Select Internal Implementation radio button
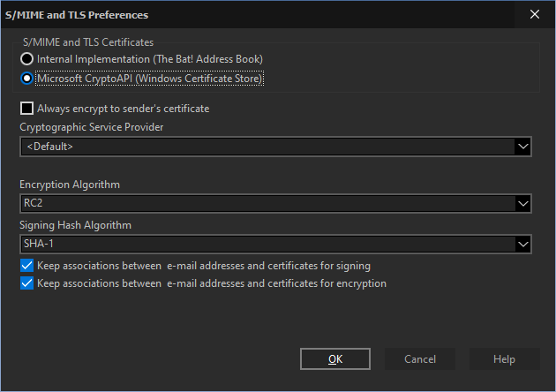The image size is (556, 392). [x=27, y=59]
